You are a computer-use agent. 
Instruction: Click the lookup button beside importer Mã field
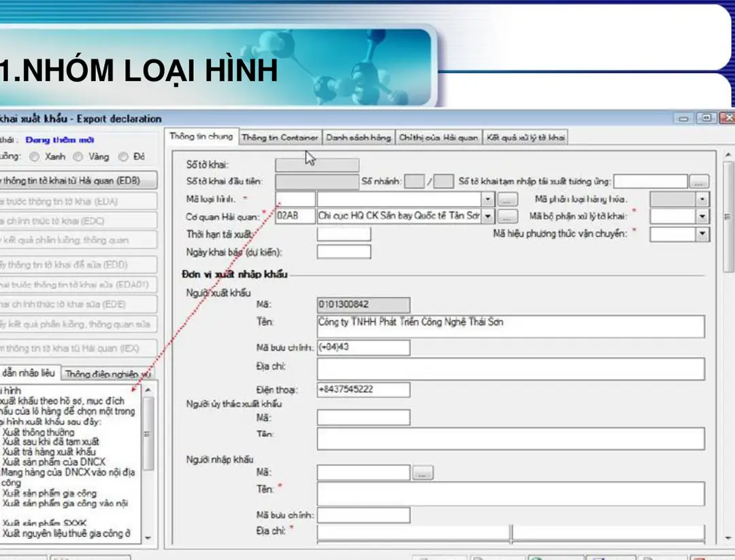[x=423, y=472]
